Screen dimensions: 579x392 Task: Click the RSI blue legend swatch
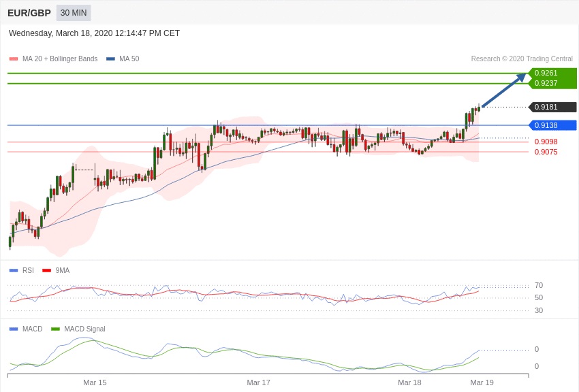(x=14, y=271)
